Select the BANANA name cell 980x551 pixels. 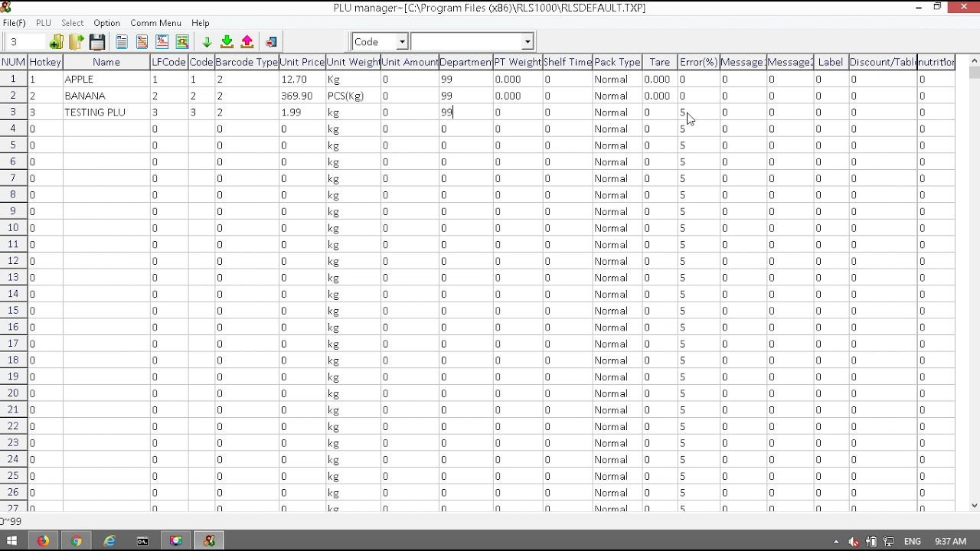pos(106,96)
